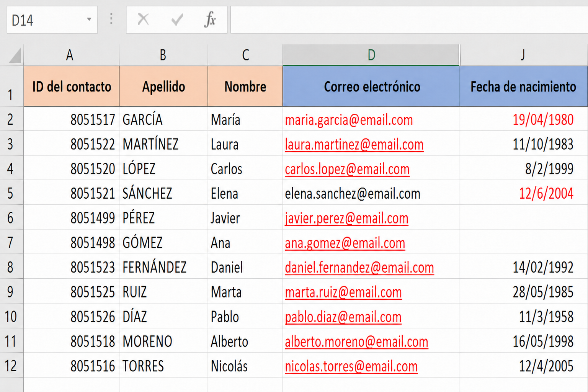Select date cell 14/02/1992
Image resolution: width=588 pixels, height=392 pixels.
524,267
